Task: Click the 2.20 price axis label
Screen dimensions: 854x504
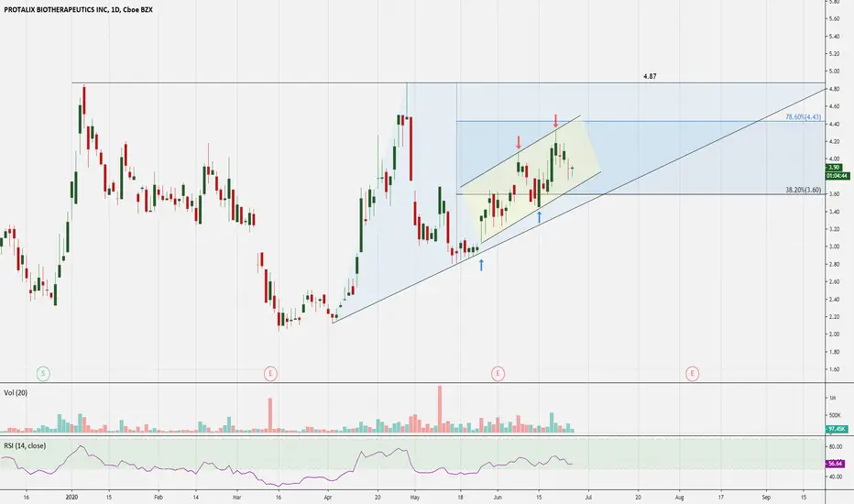Action: coord(833,316)
